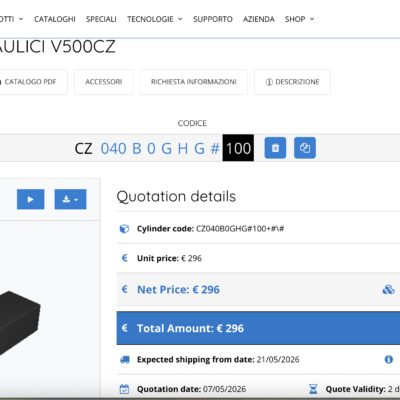Open the shipping date info icon

point(389,359)
